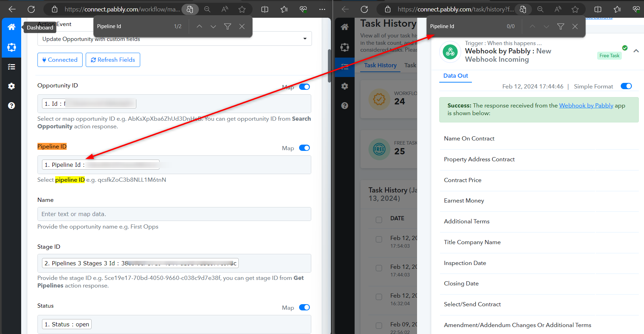Click the Stage ID input field
This screenshot has height=334, width=644.
coord(174,263)
